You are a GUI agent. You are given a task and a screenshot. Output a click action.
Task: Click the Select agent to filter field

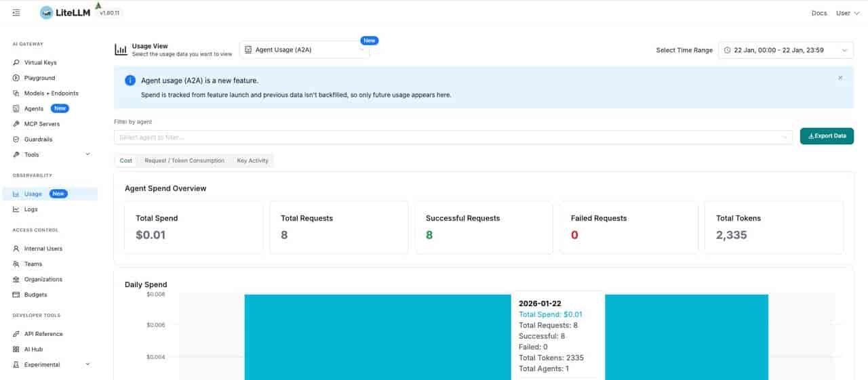(454, 138)
